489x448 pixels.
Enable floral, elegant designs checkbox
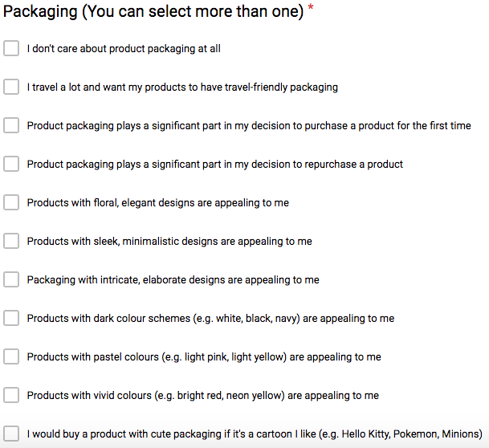[x=11, y=202]
